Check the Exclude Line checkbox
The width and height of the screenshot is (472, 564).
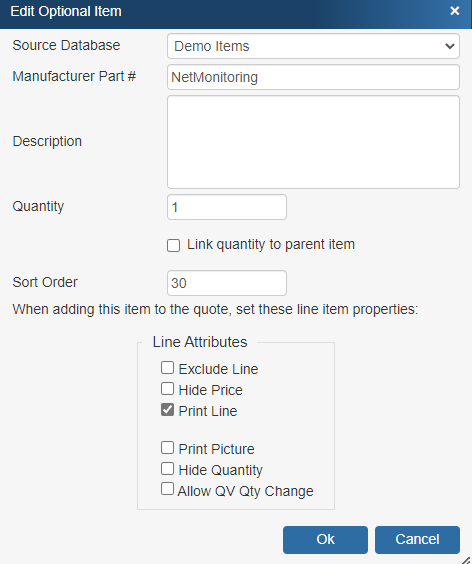coord(167,368)
